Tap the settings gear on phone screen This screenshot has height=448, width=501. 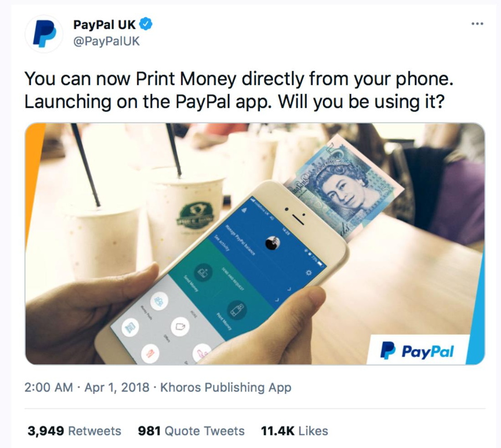(309, 273)
